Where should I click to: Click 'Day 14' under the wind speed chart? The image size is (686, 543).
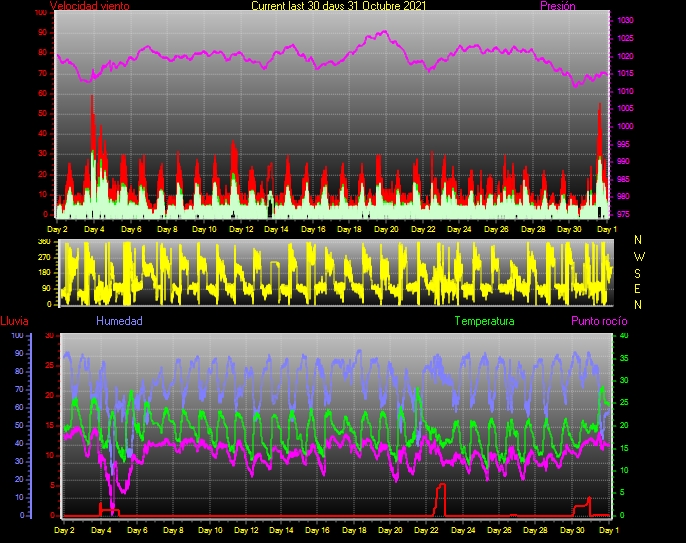pyautogui.click(x=276, y=229)
